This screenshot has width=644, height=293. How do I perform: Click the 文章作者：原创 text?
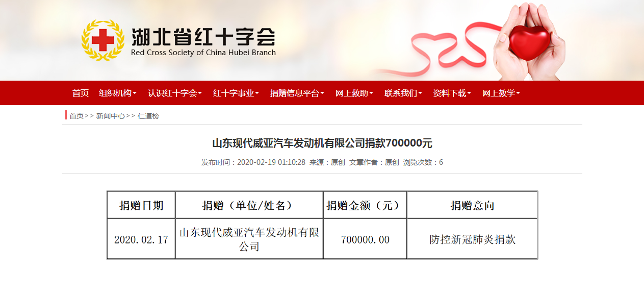pos(374,162)
